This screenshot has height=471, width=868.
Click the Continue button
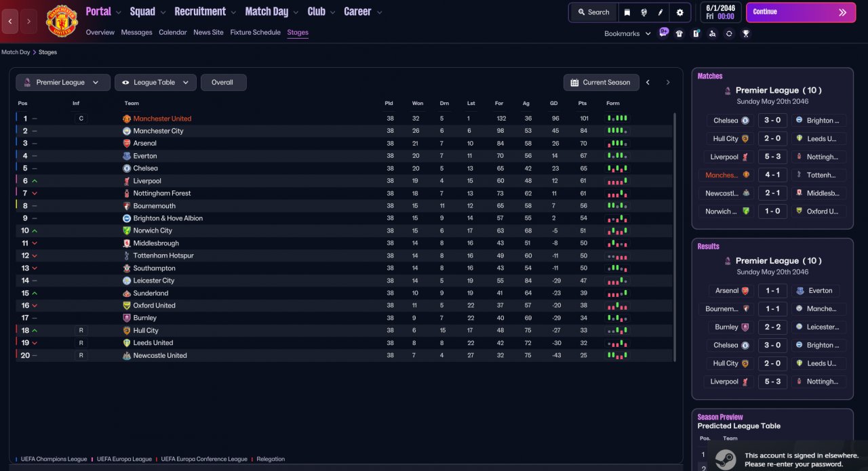tap(801, 12)
